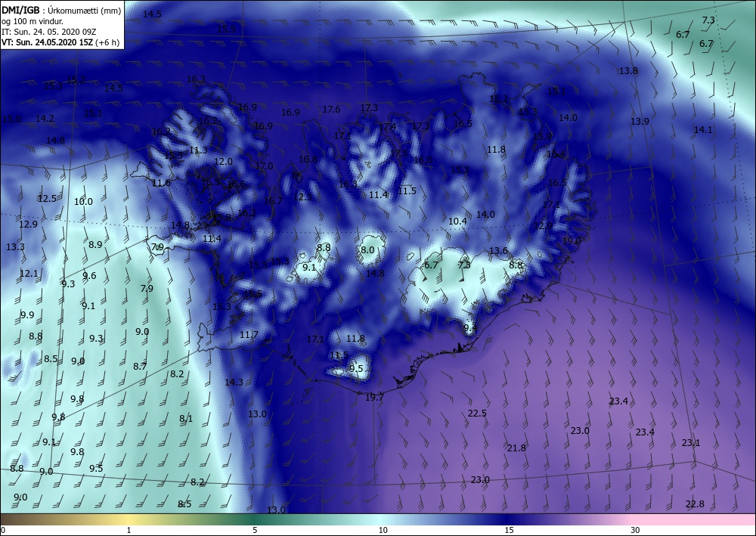The width and height of the screenshot is (756, 536).
Task: Click the '0' label on the color scale
Action: click(3, 530)
